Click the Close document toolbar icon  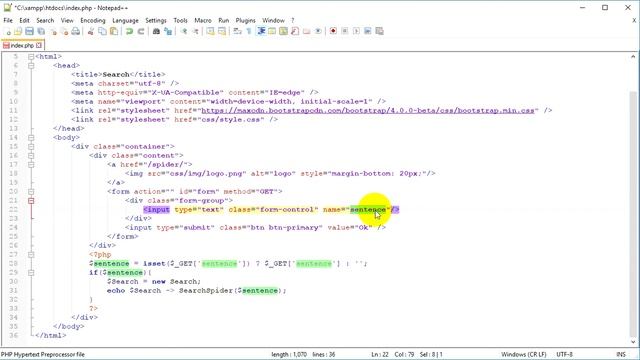tap(53, 31)
